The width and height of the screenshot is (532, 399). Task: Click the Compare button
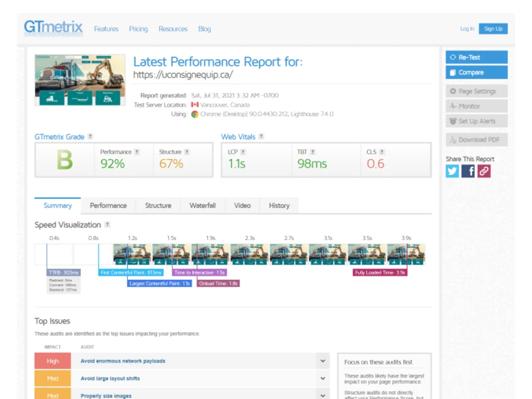click(x=477, y=72)
